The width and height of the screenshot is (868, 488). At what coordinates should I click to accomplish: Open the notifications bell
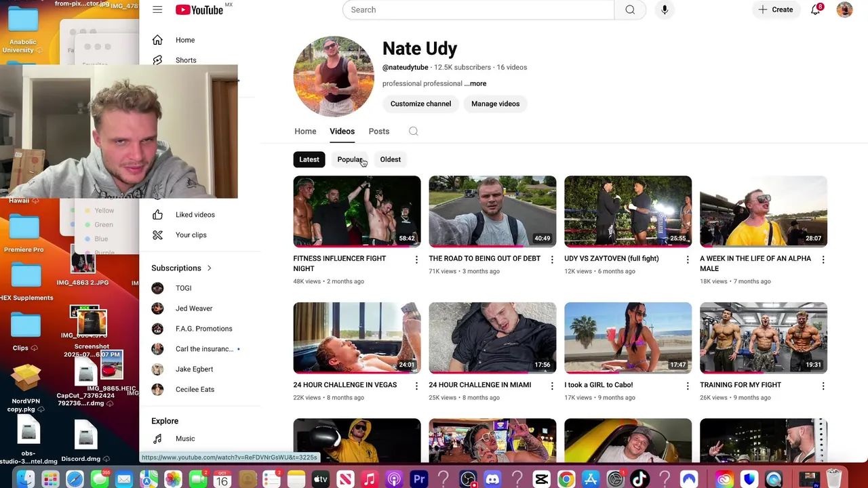816,9
